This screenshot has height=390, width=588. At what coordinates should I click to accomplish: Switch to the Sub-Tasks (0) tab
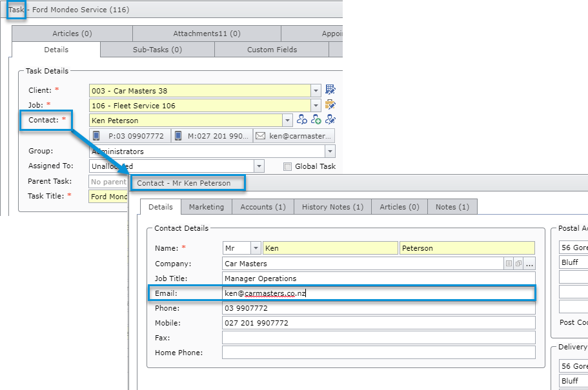pyautogui.click(x=157, y=50)
